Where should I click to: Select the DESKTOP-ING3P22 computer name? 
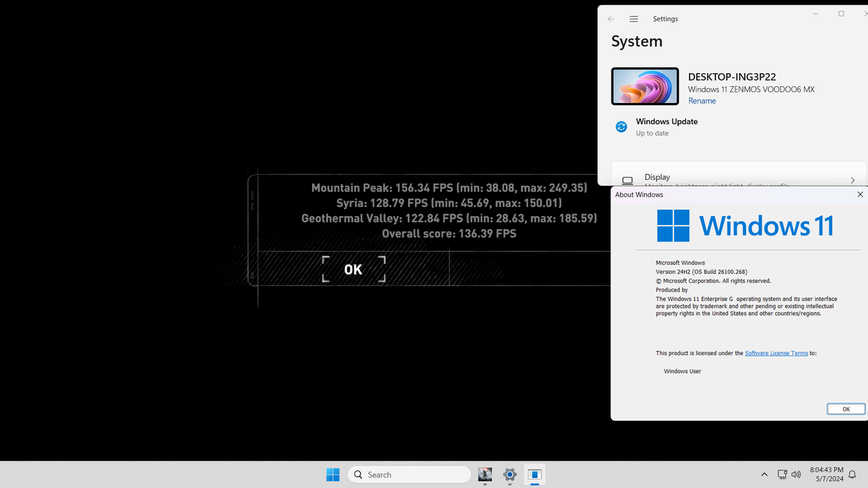pos(732,77)
